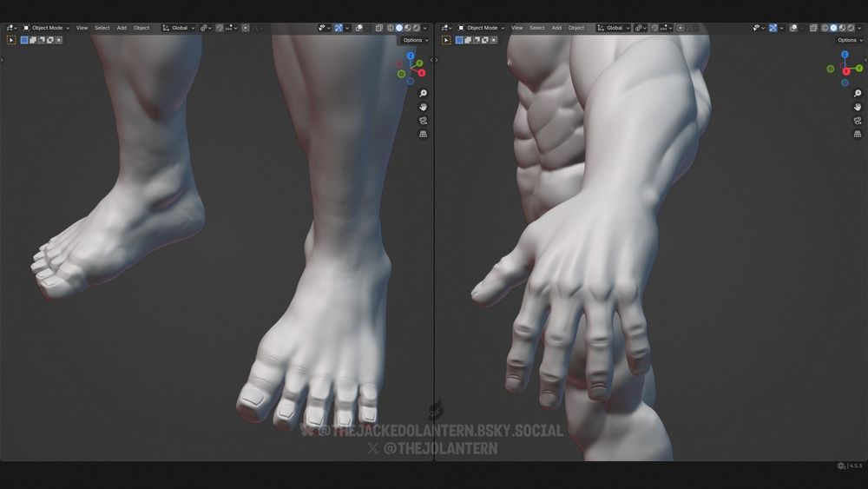Click the pan hand icon in left viewport
Viewport: 868px width, 489px height.
[x=423, y=107]
